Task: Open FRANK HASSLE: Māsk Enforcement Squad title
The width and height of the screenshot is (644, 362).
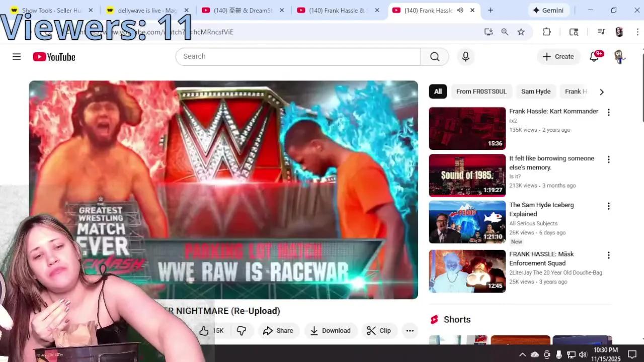Action: [x=541, y=258]
